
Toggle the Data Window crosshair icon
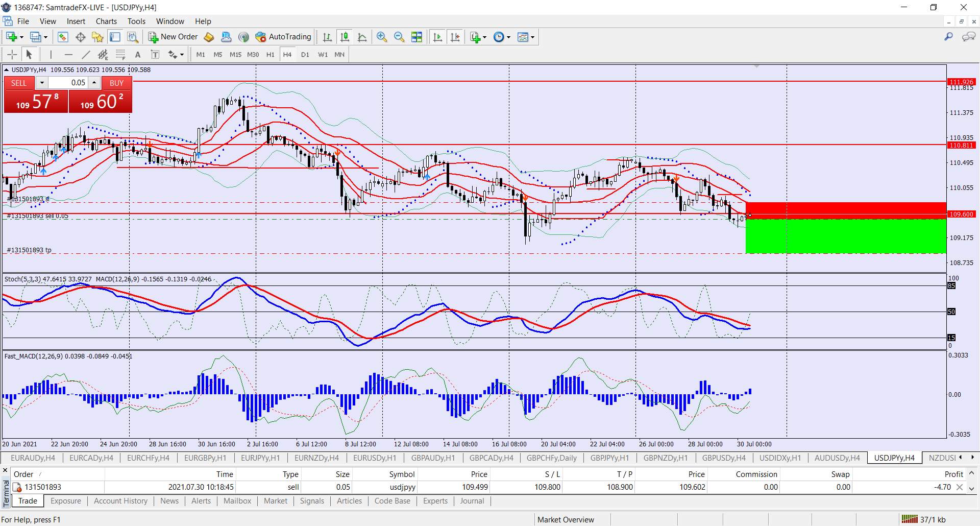coord(80,37)
